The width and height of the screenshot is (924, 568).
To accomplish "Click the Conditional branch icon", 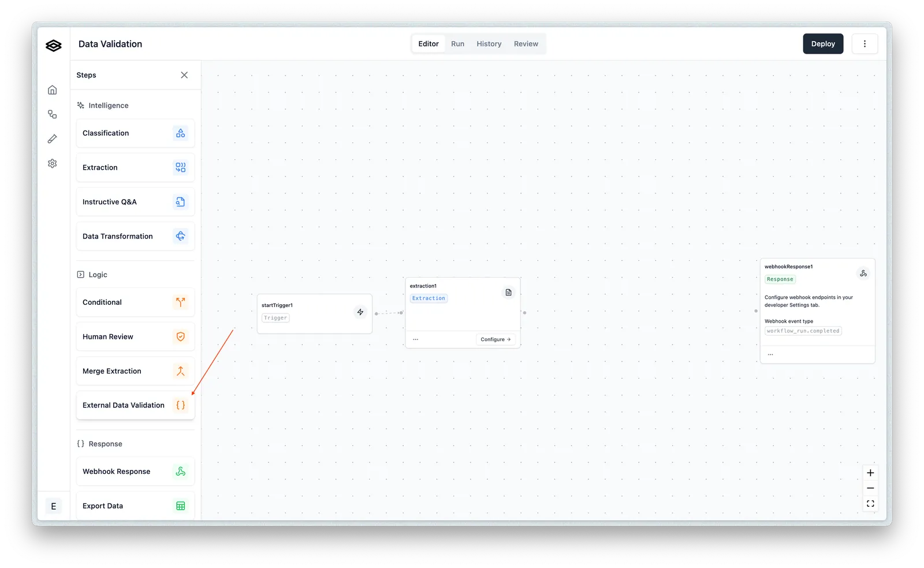I will click(181, 302).
